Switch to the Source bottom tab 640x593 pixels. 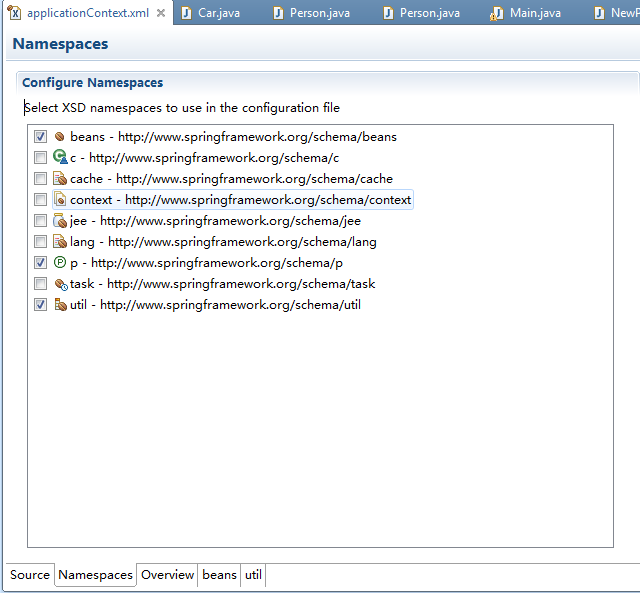tap(30, 575)
